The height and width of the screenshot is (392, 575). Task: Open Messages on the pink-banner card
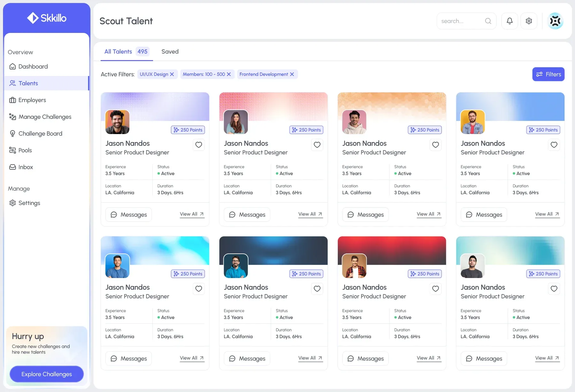(x=247, y=215)
